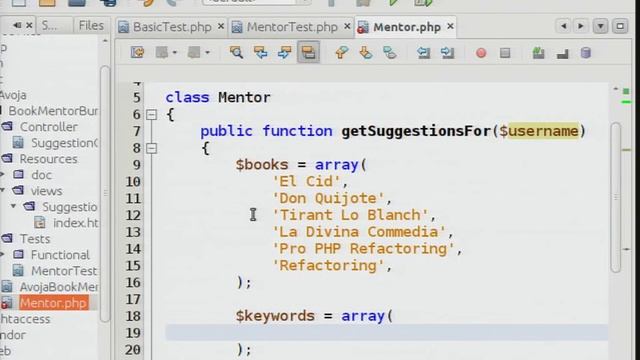640x360 pixels.
Task: Select the doc folder in tree
Action: tap(41, 175)
